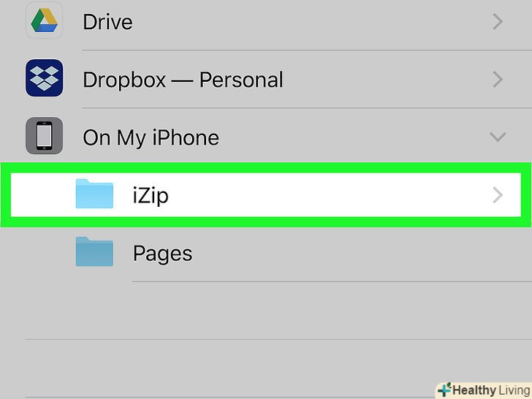Tap the iZip folder icon

tap(94, 194)
